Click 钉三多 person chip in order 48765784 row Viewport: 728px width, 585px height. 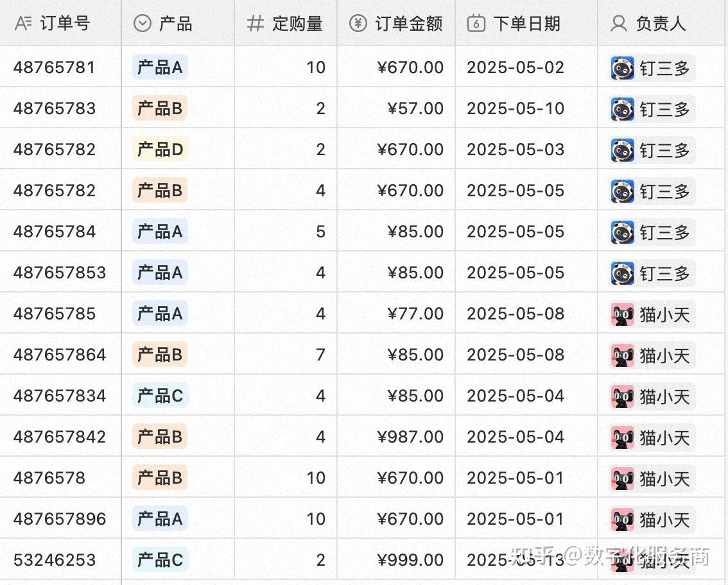652,232
